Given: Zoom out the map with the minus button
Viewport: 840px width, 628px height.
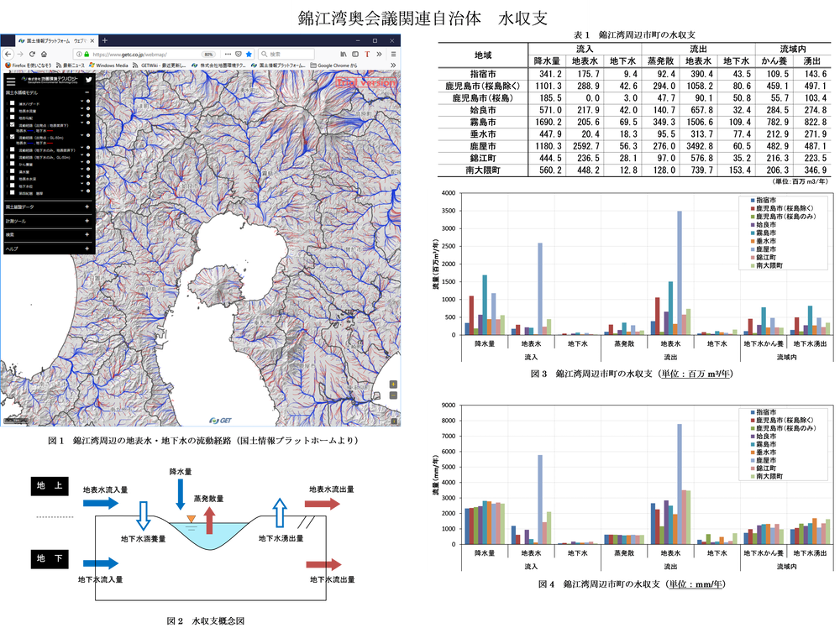Looking at the screenshot, I should coord(393,395).
